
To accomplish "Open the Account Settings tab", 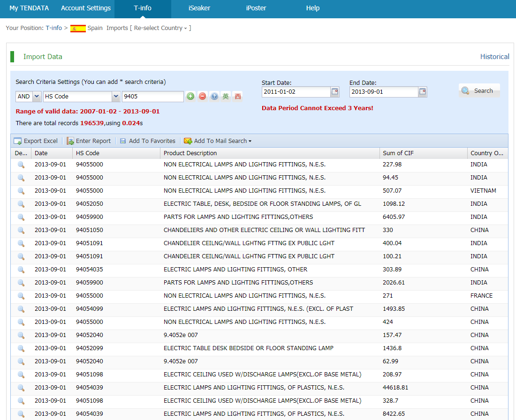I will pos(86,8).
